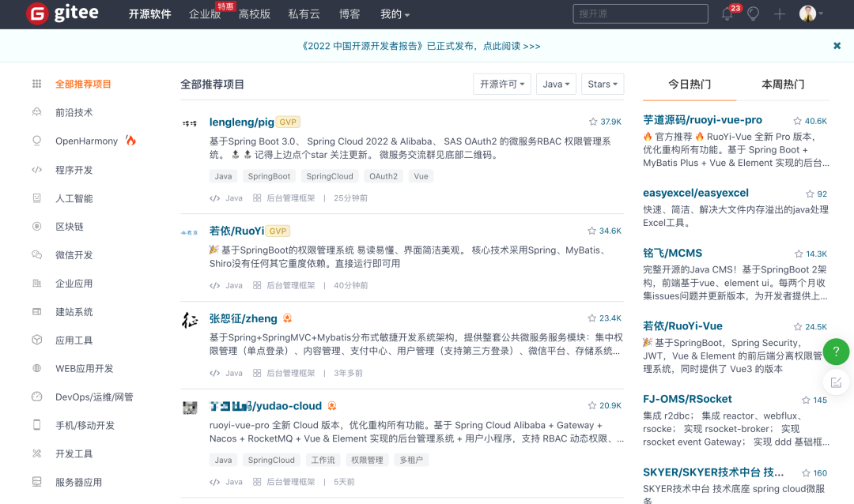This screenshot has width=854, height=504.
Task: Click the 多租户 tag under yudao-cloud
Action: tap(411, 460)
